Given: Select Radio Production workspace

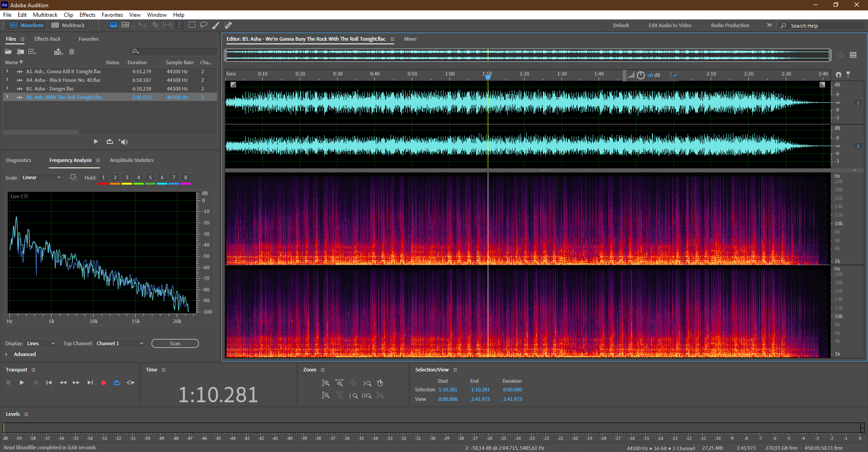Looking at the screenshot, I should coord(730,25).
